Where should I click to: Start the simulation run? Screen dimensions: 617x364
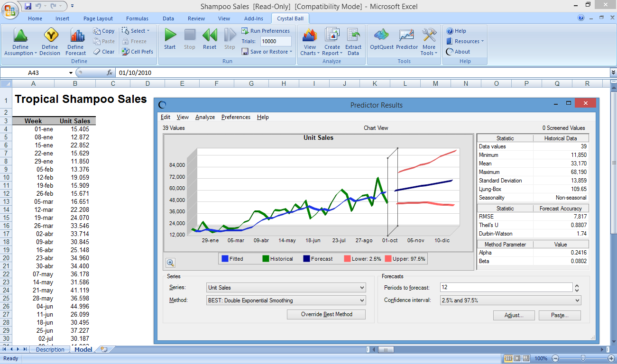click(x=170, y=39)
